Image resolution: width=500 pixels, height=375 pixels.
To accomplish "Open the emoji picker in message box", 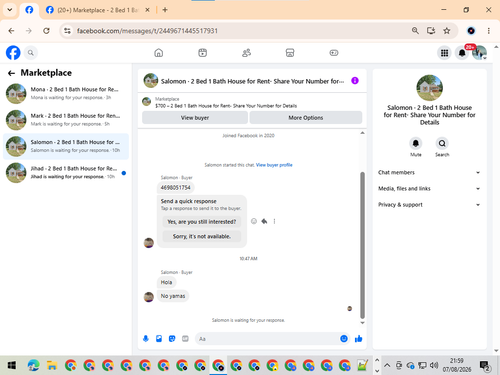I will pos(344,339).
